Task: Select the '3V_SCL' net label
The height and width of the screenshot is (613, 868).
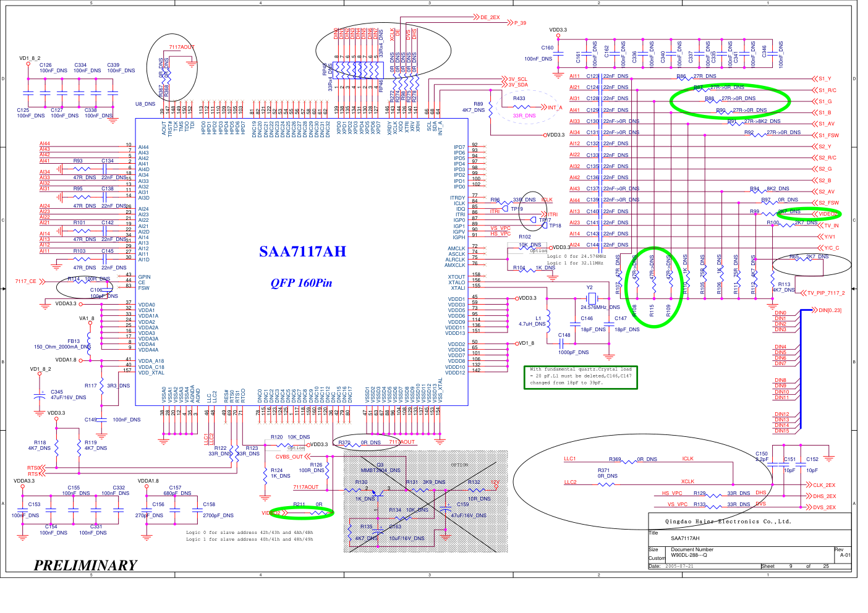Action: coord(518,79)
